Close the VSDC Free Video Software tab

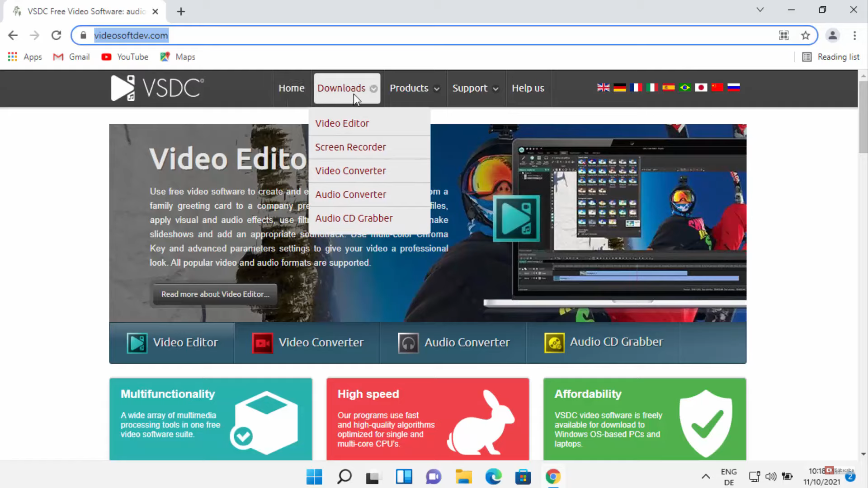click(x=155, y=11)
